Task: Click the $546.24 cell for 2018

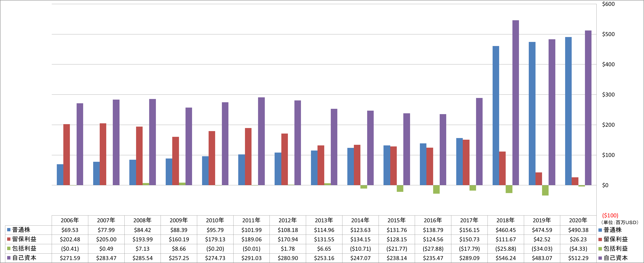Action: pyautogui.click(x=505, y=258)
